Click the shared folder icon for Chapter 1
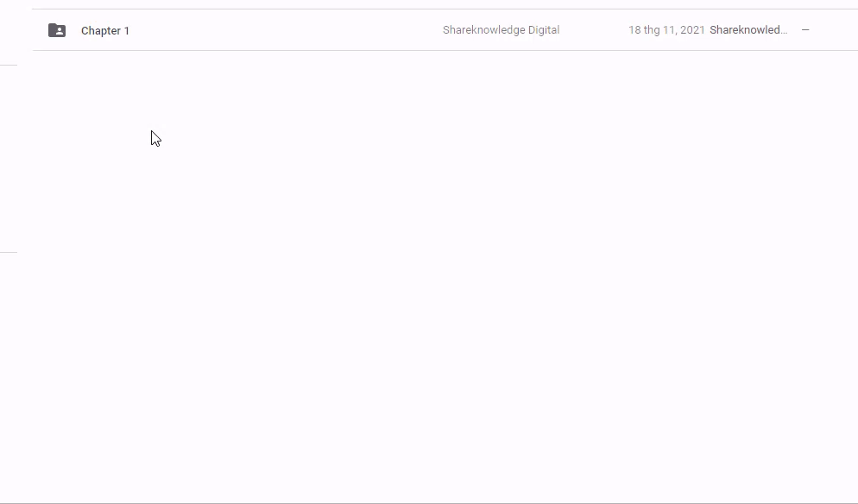 coord(57,30)
